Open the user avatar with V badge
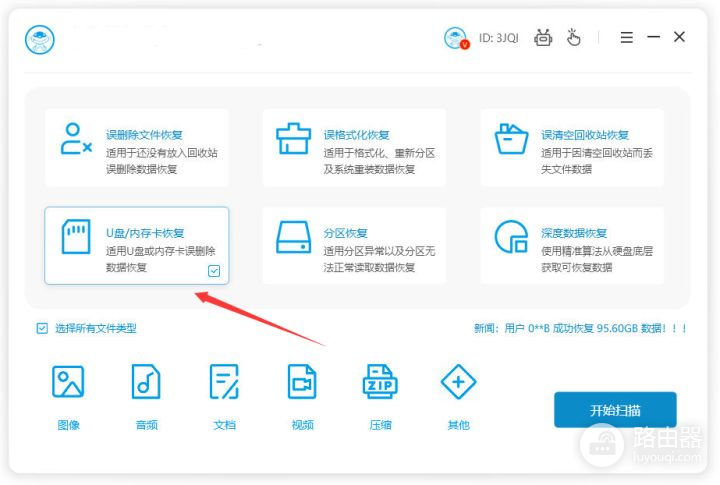The height and width of the screenshot is (485, 720). point(456,38)
